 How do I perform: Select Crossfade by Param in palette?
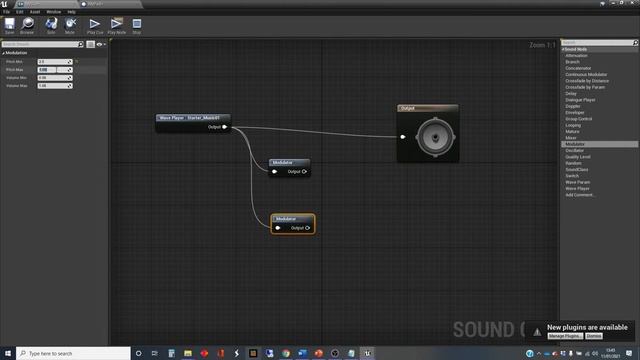tap(585, 87)
